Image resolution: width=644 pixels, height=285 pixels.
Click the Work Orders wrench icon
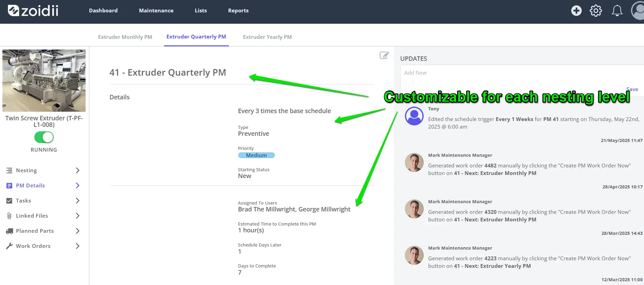coord(9,246)
